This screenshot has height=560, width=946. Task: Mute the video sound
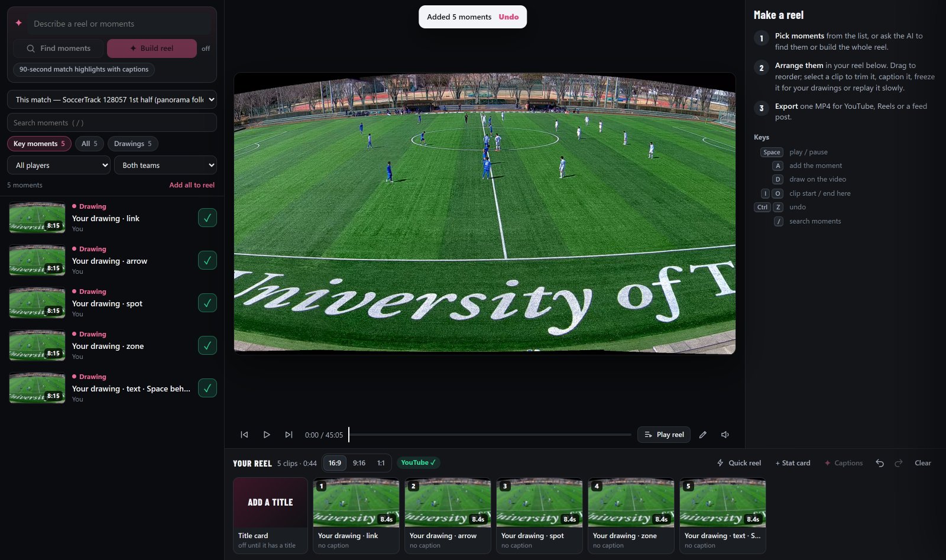tap(725, 435)
